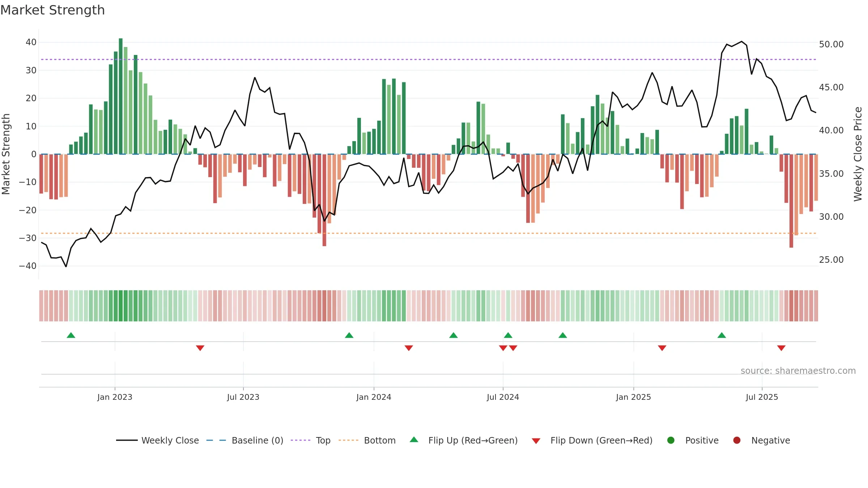The width and height of the screenshot is (868, 488).
Task: Click the 40 tick on the left axis
Action: tap(31, 42)
